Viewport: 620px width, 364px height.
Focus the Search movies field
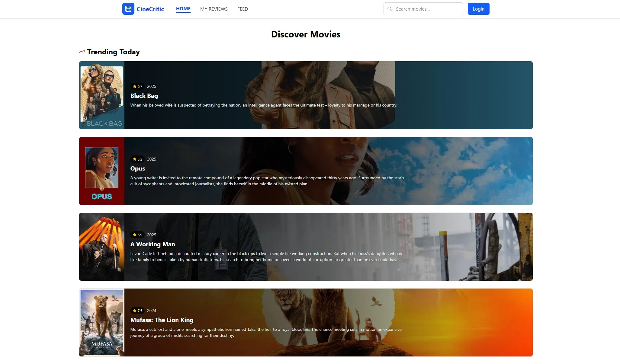(x=423, y=9)
